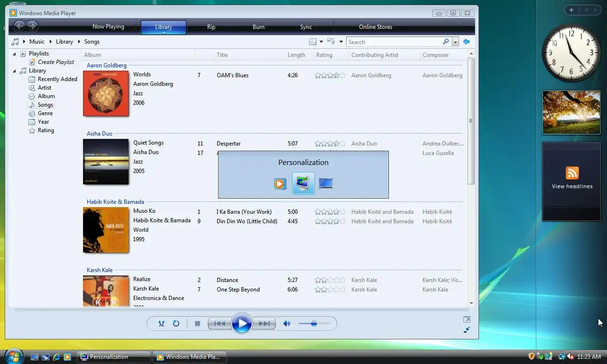This screenshot has height=364, width=607.
Task: Open the Personalization taskbar button
Action: pyautogui.click(x=114, y=357)
